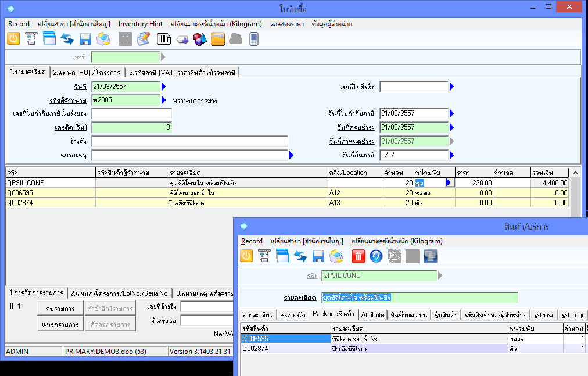Click the หมายเหตุ input field

pos(189,155)
